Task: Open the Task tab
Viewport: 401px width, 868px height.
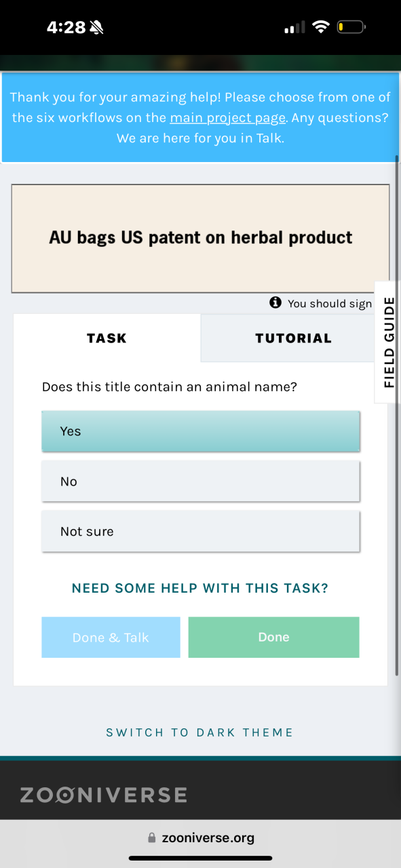Action: pos(107,338)
